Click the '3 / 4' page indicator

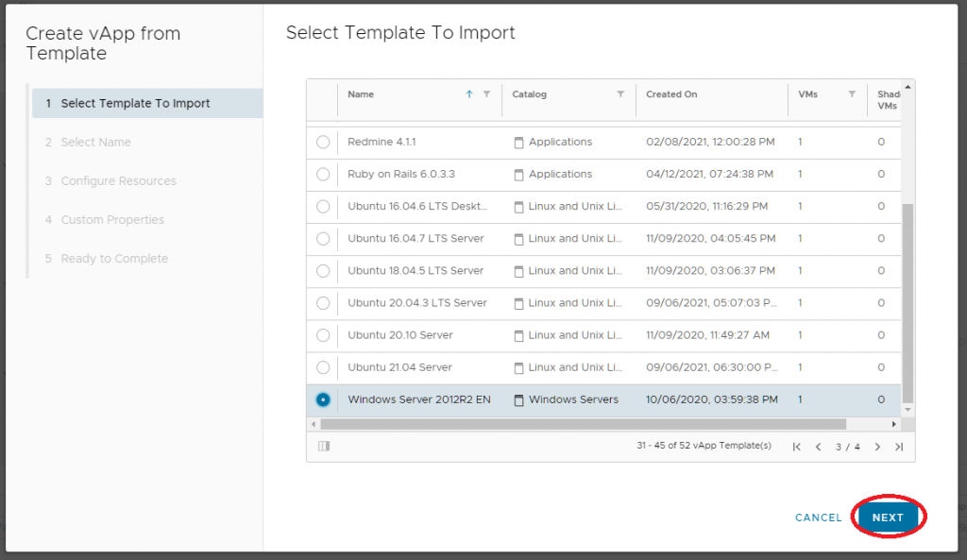pos(848,447)
